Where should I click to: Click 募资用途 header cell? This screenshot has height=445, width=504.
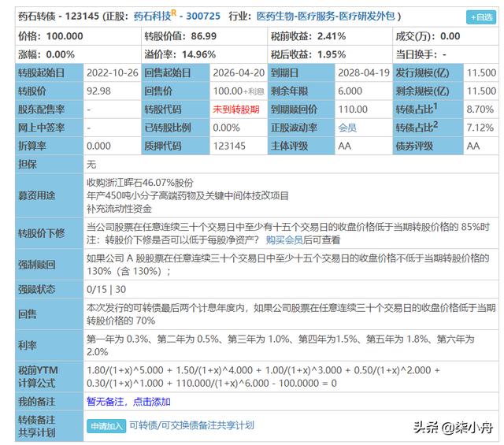click(x=49, y=195)
